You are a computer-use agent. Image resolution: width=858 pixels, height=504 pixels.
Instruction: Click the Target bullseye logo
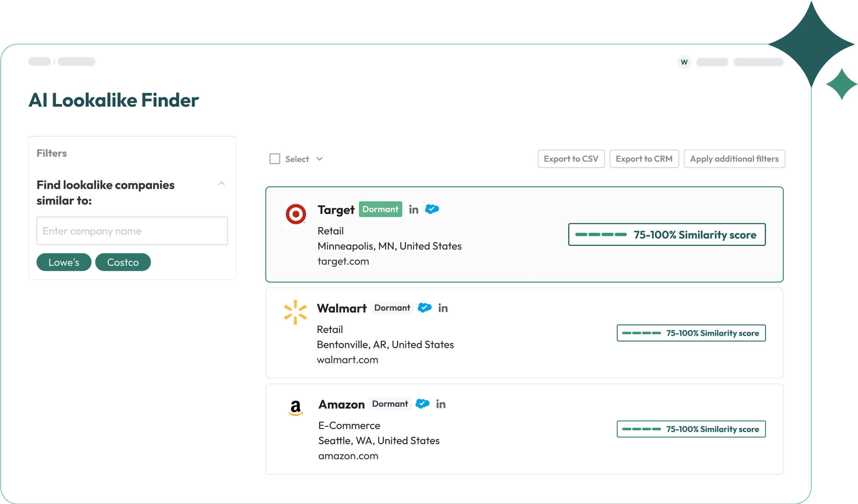click(296, 214)
